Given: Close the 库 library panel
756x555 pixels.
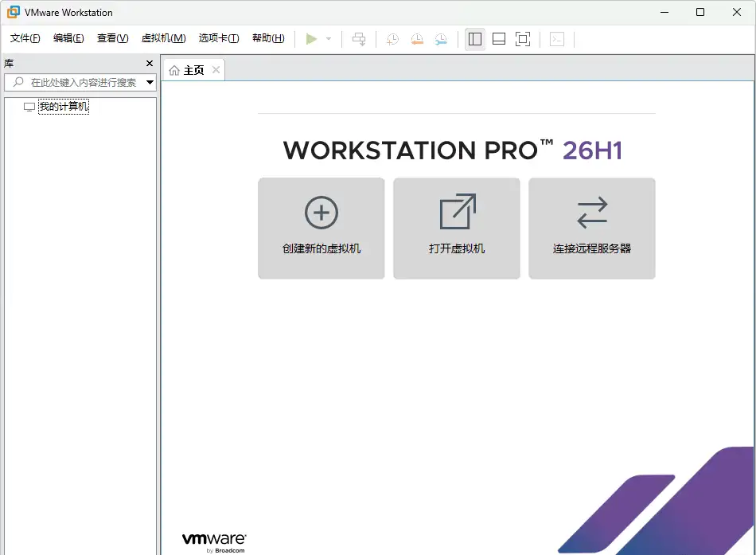Looking at the screenshot, I should click(x=150, y=63).
